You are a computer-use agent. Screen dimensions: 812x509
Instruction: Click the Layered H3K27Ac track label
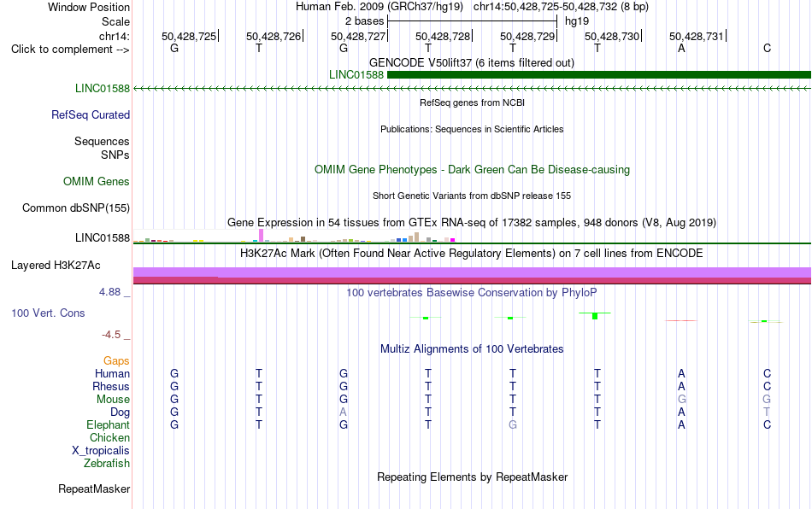pos(56,266)
